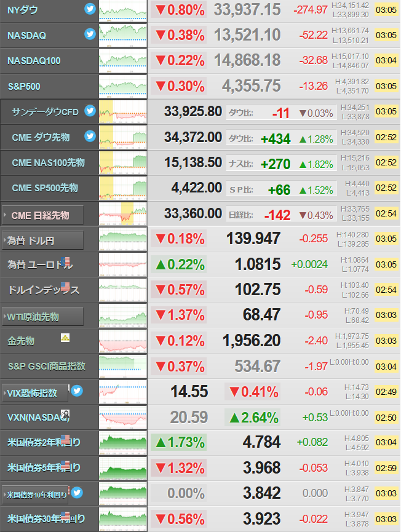Open the 金先物 mini chart

pos(123,341)
